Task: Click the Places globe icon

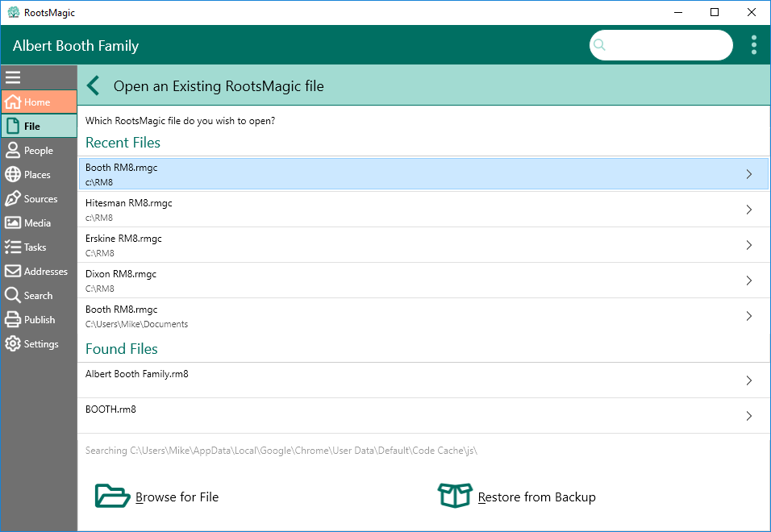Action: [13, 174]
